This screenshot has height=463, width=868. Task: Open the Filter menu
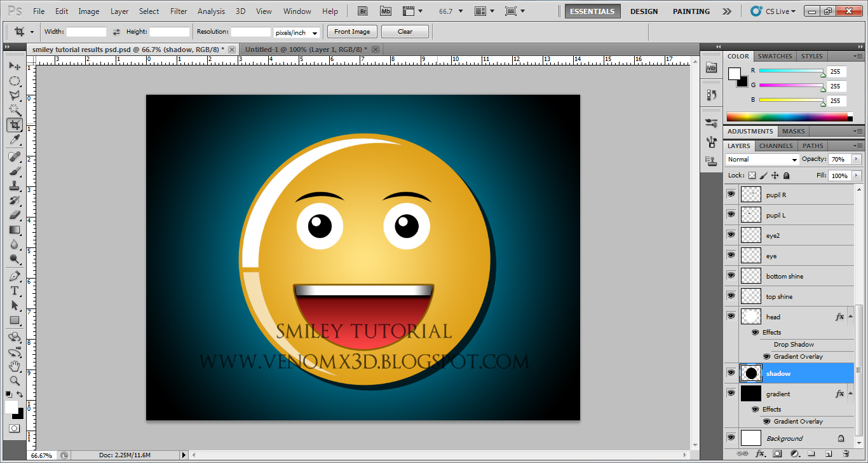[178, 11]
